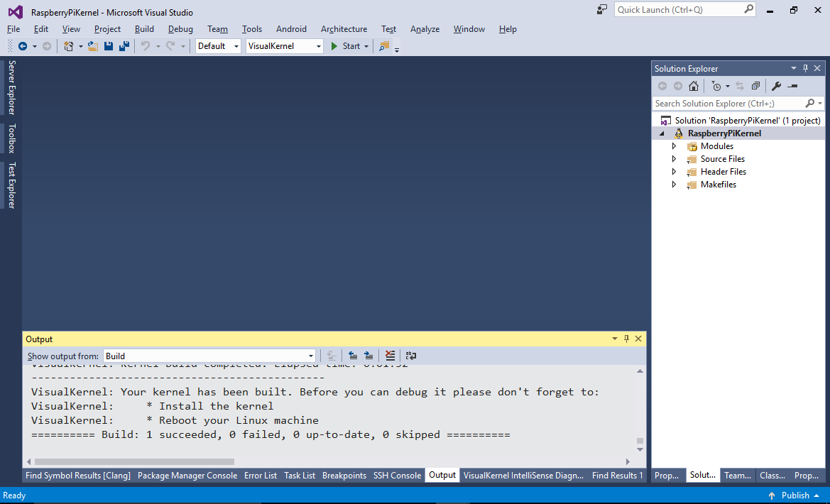
Task: Switch to the Team Explorer bottom tab
Action: pos(738,476)
